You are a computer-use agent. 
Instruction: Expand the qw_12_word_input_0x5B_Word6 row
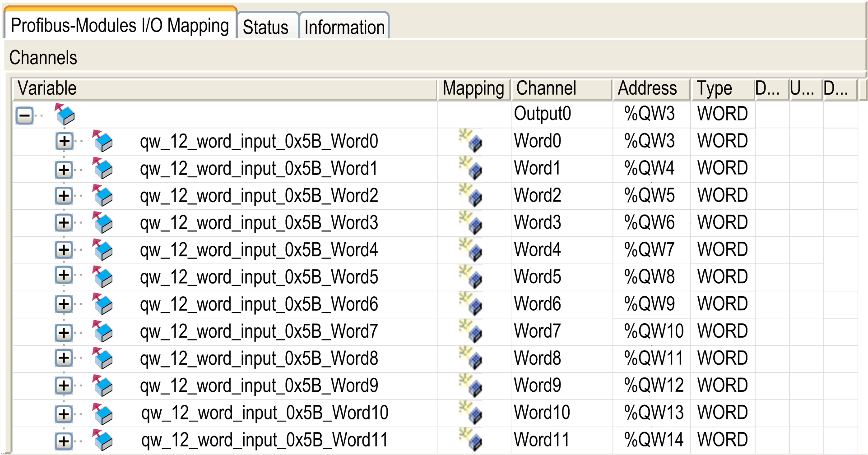click(64, 304)
